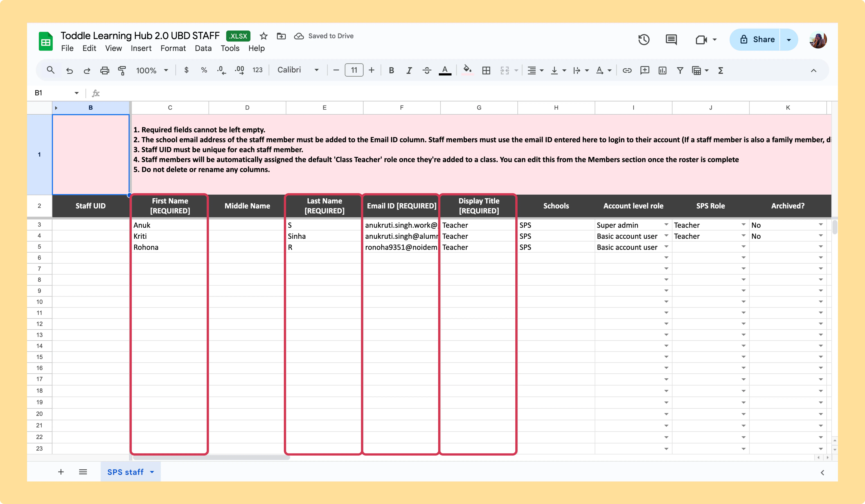This screenshot has height=504, width=865.
Task: Open the zoom 100% dropdown
Action: click(152, 70)
